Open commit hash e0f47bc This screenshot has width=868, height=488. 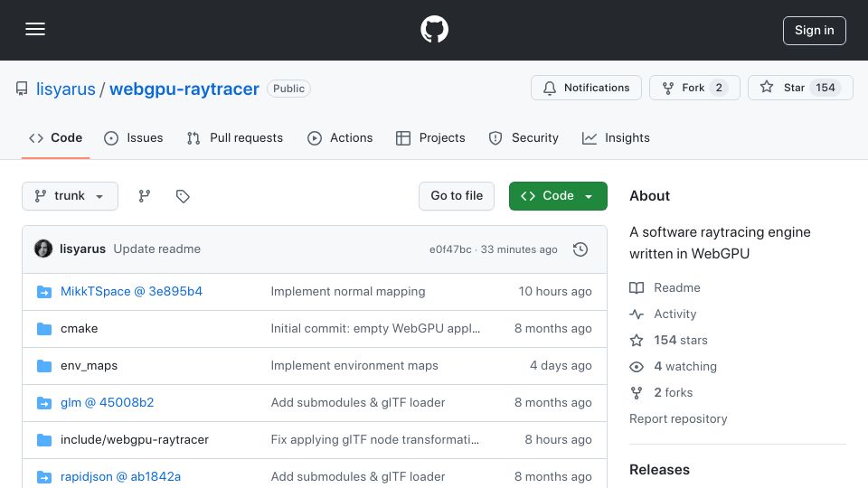point(450,249)
